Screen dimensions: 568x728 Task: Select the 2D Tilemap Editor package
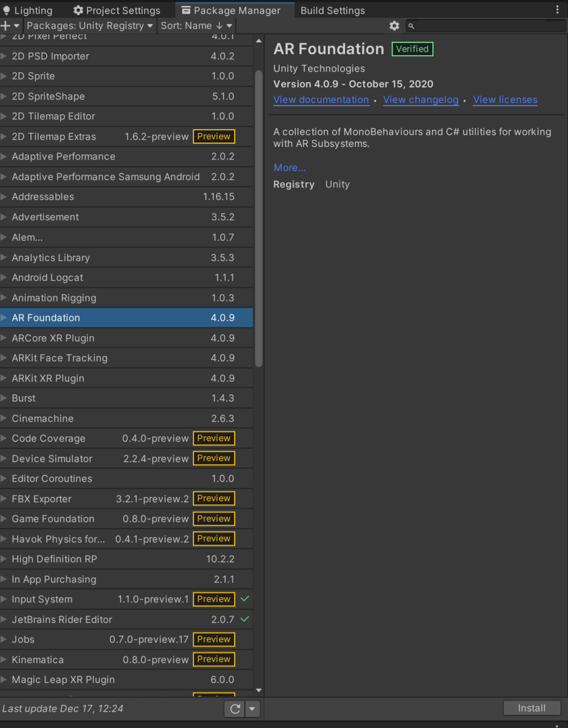coord(127,116)
